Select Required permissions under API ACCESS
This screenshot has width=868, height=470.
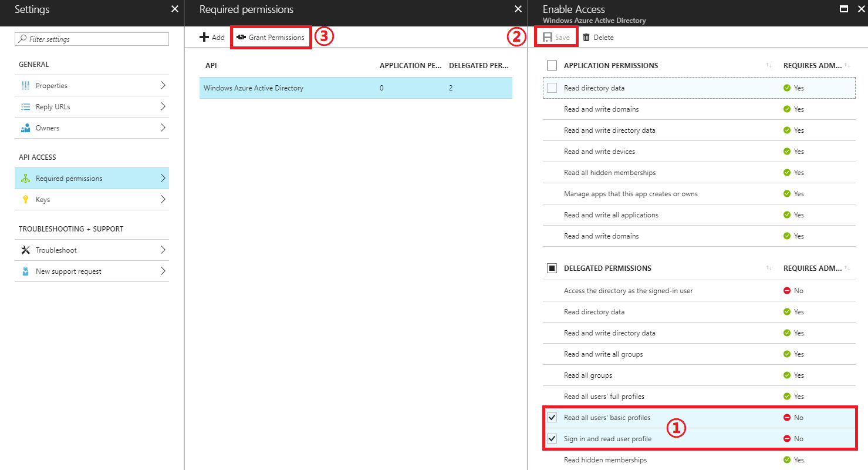click(92, 179)
